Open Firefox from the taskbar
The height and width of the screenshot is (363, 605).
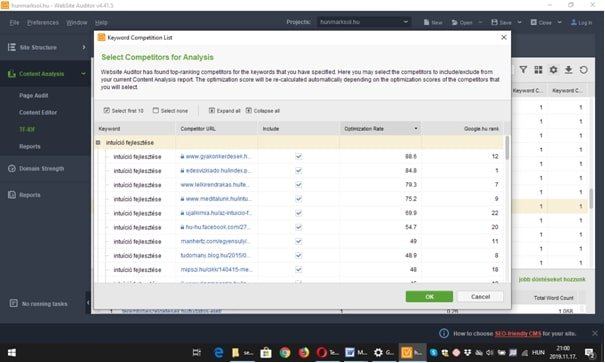304,353
